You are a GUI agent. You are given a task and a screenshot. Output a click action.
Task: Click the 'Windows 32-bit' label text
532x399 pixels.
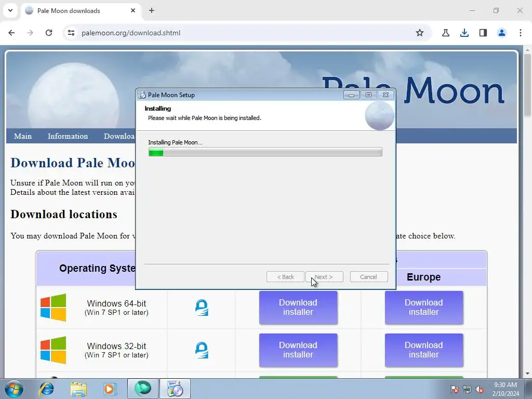click(x=116, y=346)
